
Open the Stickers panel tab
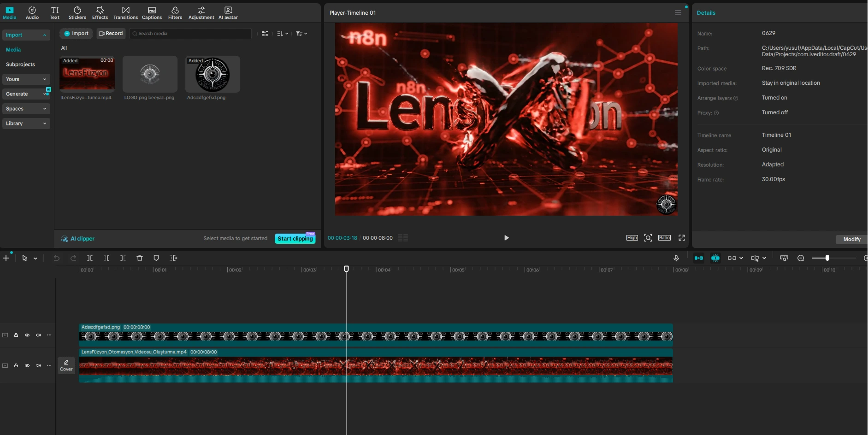(77, 13)
